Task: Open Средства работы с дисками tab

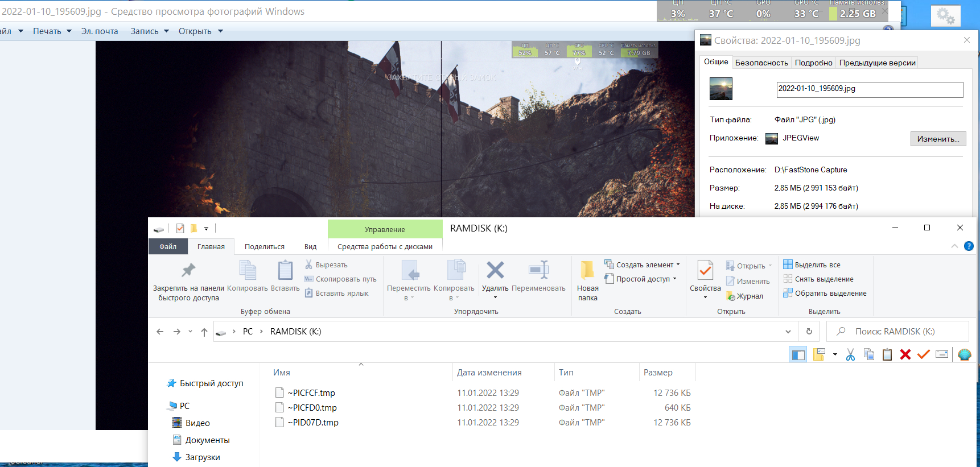Action: coord(385,246)
